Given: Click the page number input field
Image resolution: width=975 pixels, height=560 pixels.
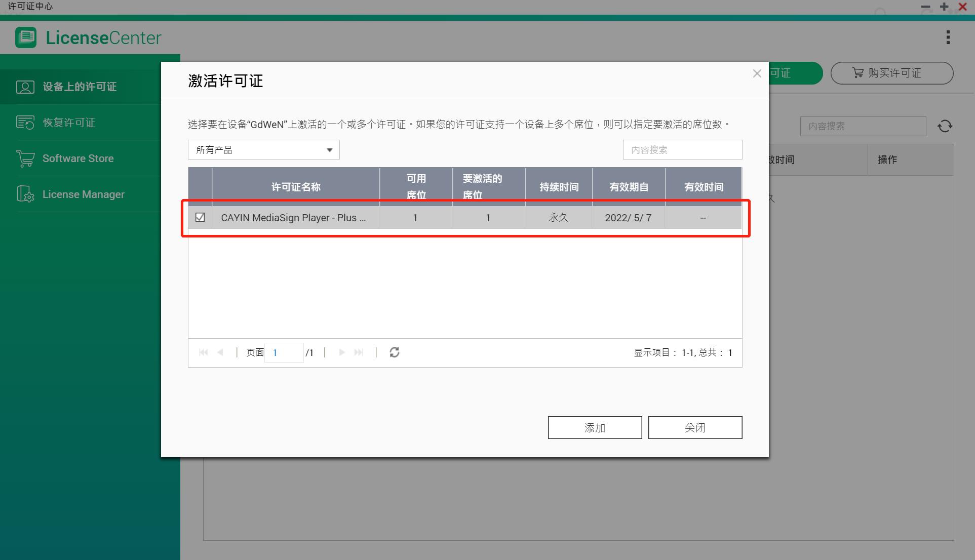Looking at the screenshot, I should click(284, 352).
